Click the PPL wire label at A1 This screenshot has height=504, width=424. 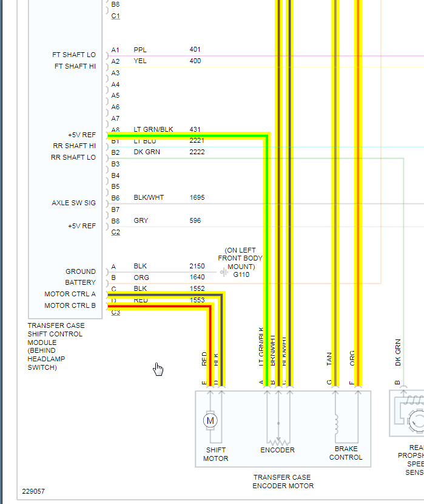(x=140, y=50)
